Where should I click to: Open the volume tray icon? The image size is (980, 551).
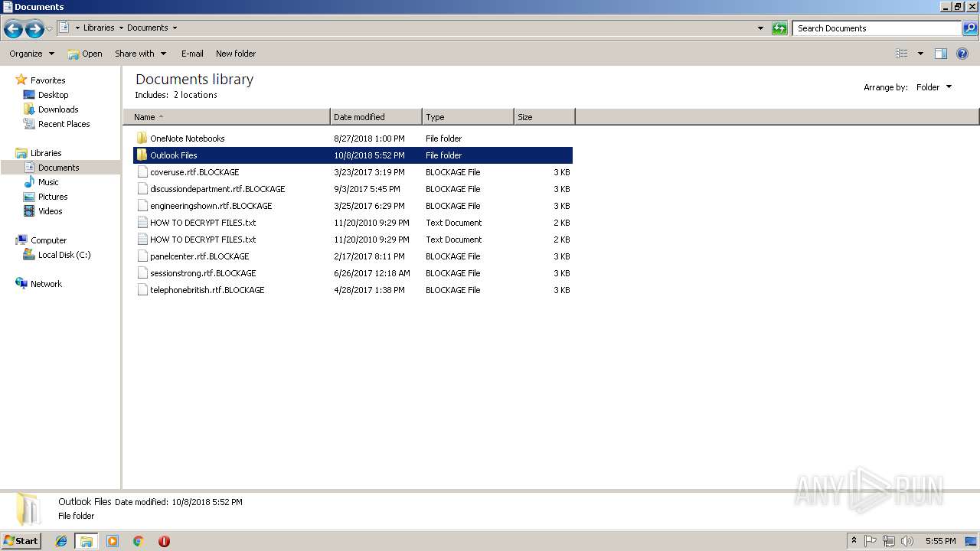tap(907, 541)
